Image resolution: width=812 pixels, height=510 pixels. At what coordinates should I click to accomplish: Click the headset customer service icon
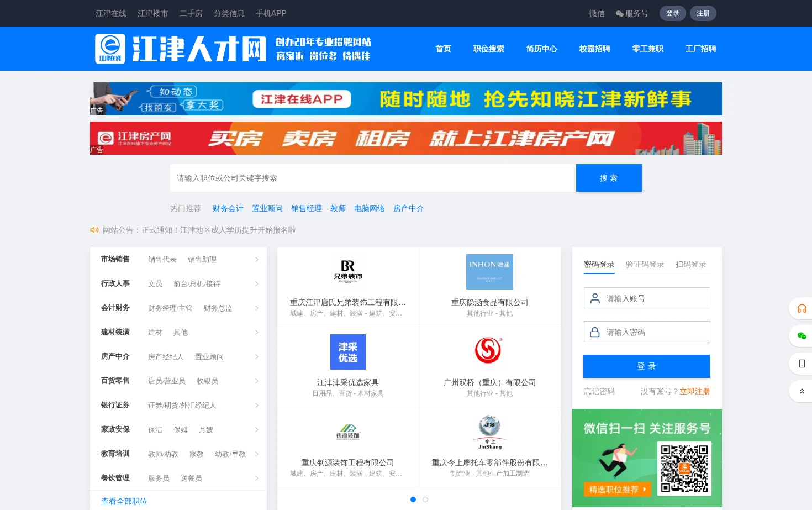[802, 308]
